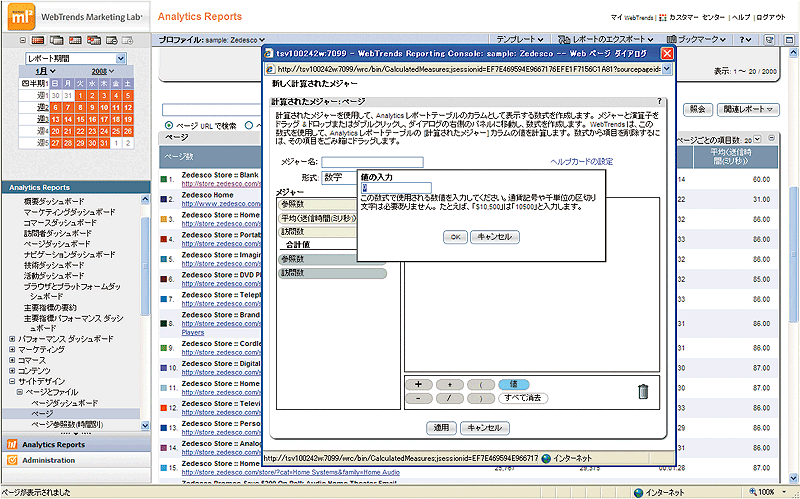Click the メジャー名 input field
Screen dimensions: 800x499
pyautogui.click(x=372, y=162)
